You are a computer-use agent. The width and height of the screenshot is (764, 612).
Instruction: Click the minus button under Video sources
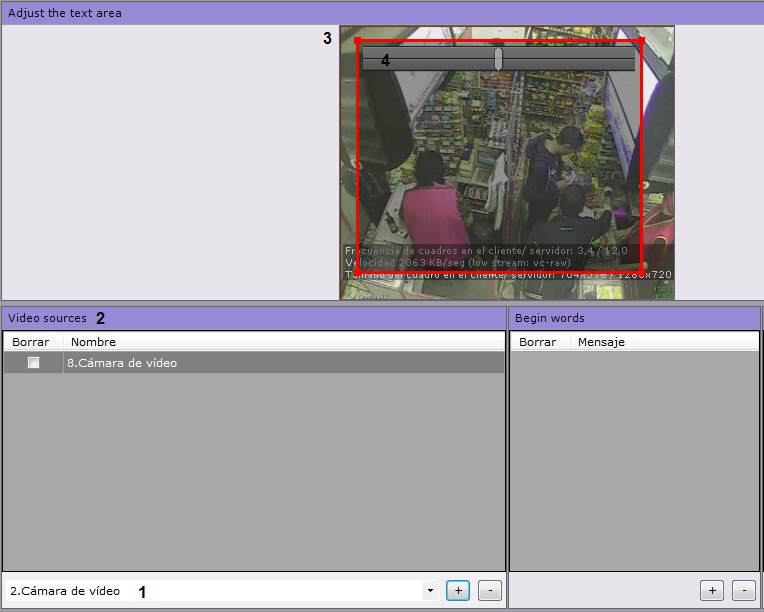pyautogui.click(x=489, y=591)
